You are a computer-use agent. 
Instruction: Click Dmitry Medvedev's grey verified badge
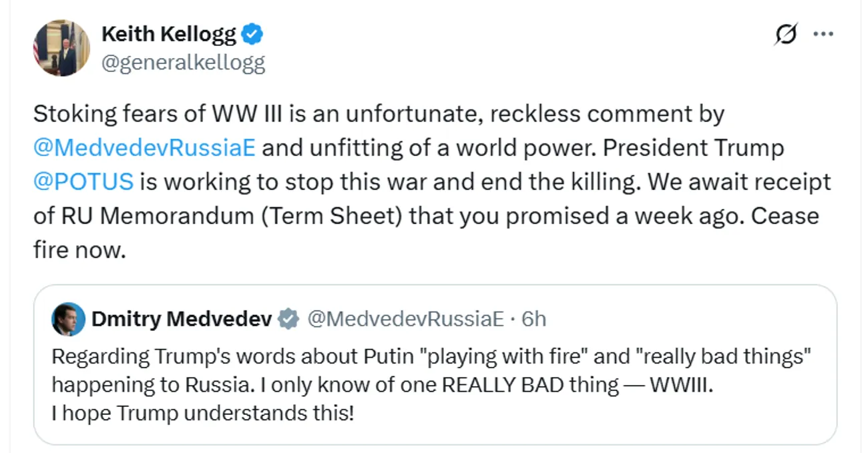[x=288, y=320]
